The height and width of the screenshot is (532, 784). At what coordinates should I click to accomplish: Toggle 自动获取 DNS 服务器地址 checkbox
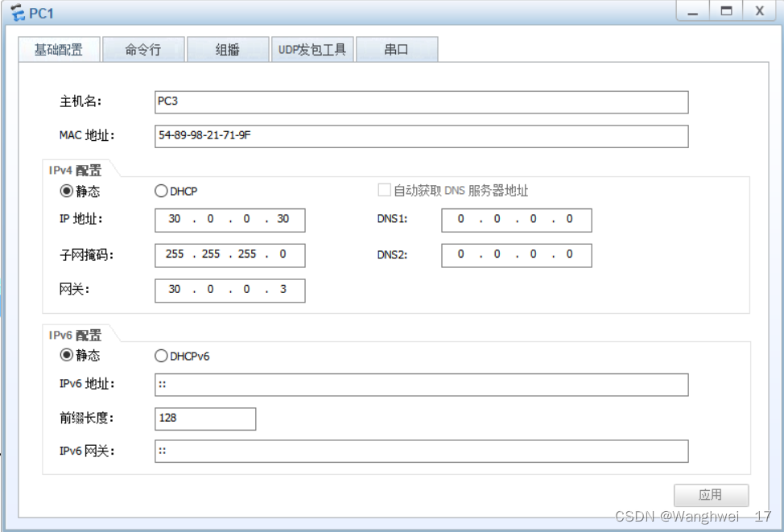[x=384, y=190]
